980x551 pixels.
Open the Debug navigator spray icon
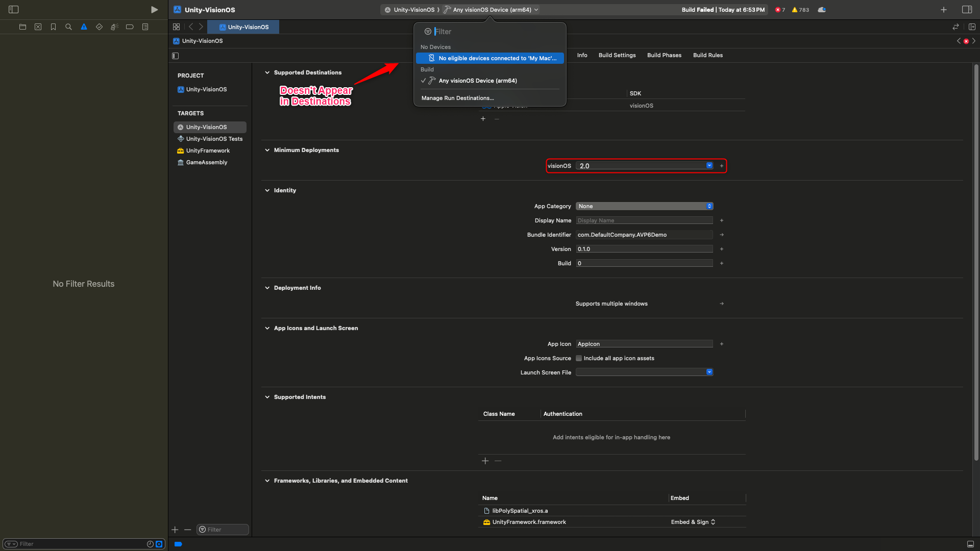tap(114, 27)
